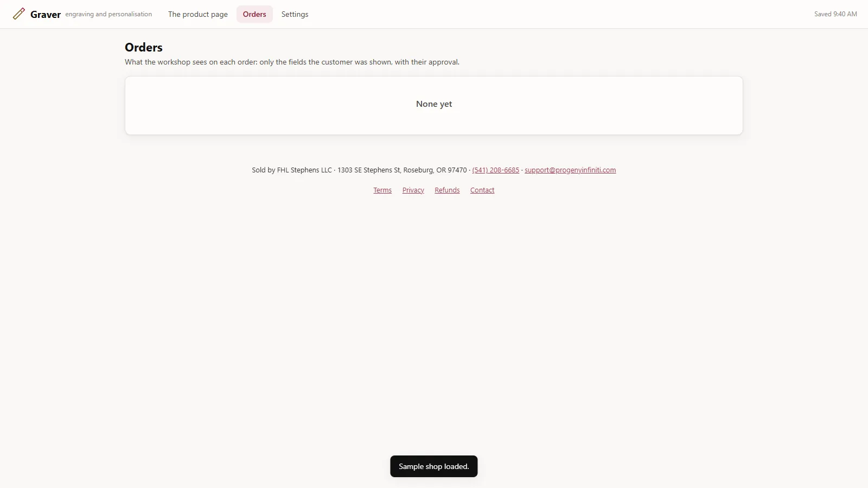Open the Refunds link
Screen dimensions: 868x488
pos(447,190)
